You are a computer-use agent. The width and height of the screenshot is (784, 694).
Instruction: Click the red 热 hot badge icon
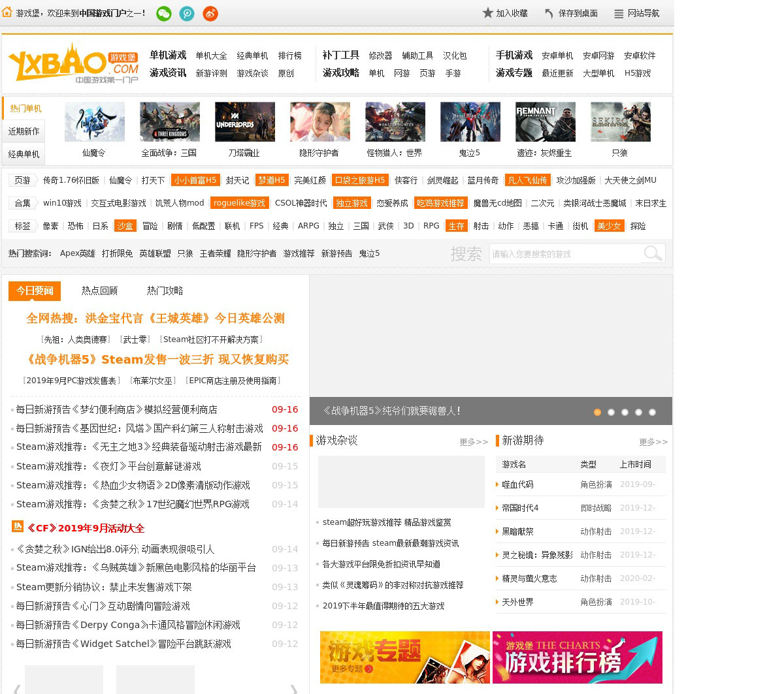[x=18, y=526]
